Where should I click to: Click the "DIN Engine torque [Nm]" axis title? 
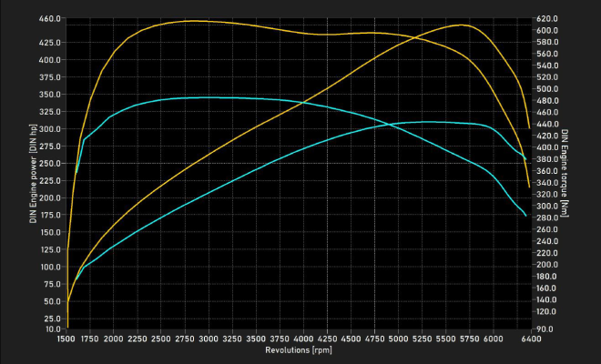click(565, 173)
